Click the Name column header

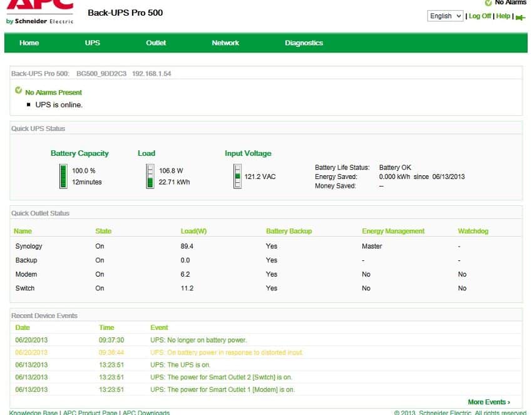coord(23,231)
